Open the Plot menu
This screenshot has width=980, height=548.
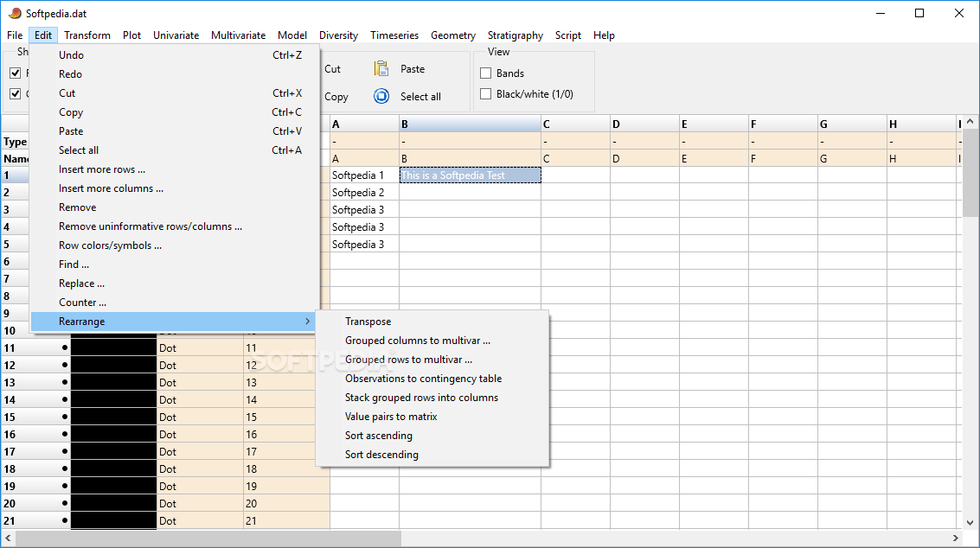(131, 35)
